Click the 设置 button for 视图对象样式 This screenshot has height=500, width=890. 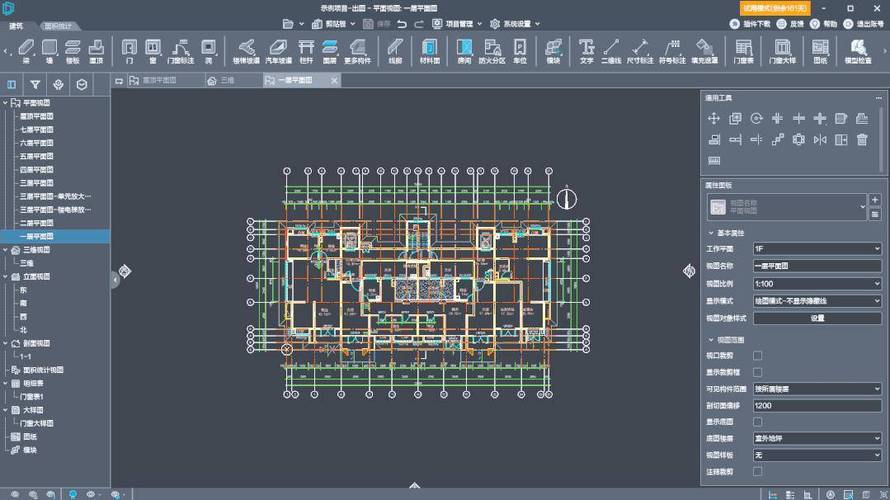(815, 317)
